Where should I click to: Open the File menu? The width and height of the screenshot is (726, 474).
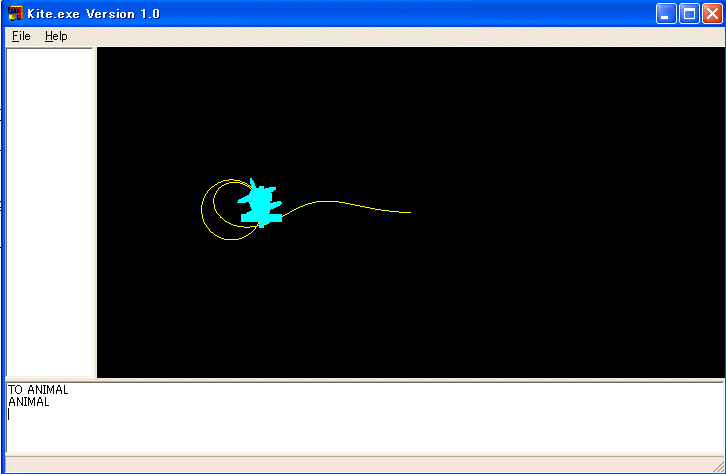[x=21, y=36]
